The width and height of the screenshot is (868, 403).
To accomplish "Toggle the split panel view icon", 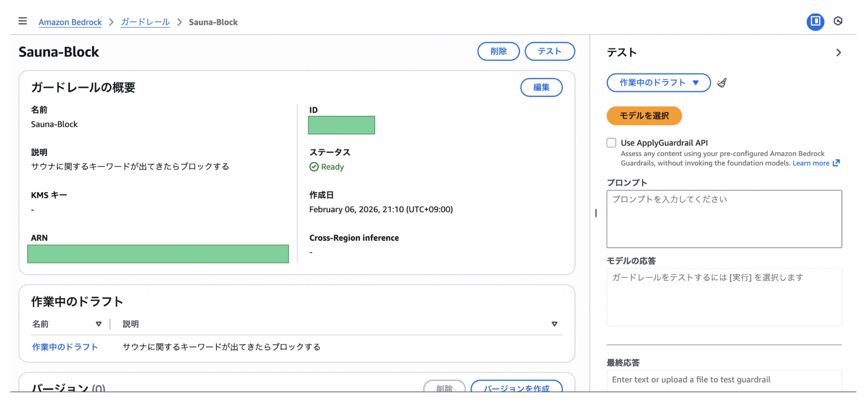I will pos(815,21).
